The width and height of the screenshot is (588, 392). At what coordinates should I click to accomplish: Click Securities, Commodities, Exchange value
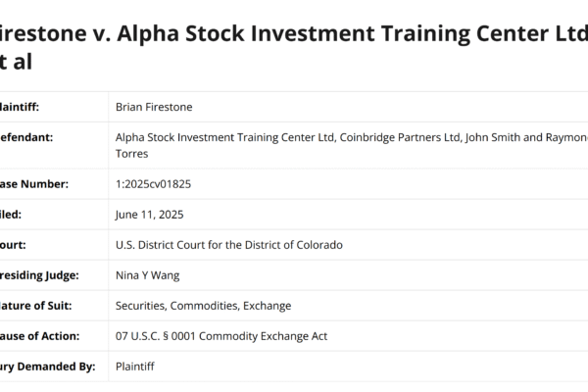click(203, 305)
